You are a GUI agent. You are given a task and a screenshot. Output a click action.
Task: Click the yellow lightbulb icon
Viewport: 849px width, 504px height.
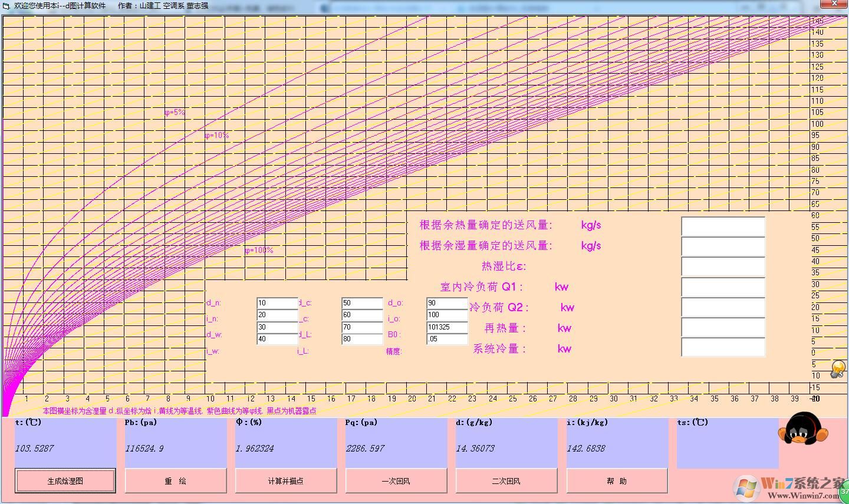pos(837,369)
